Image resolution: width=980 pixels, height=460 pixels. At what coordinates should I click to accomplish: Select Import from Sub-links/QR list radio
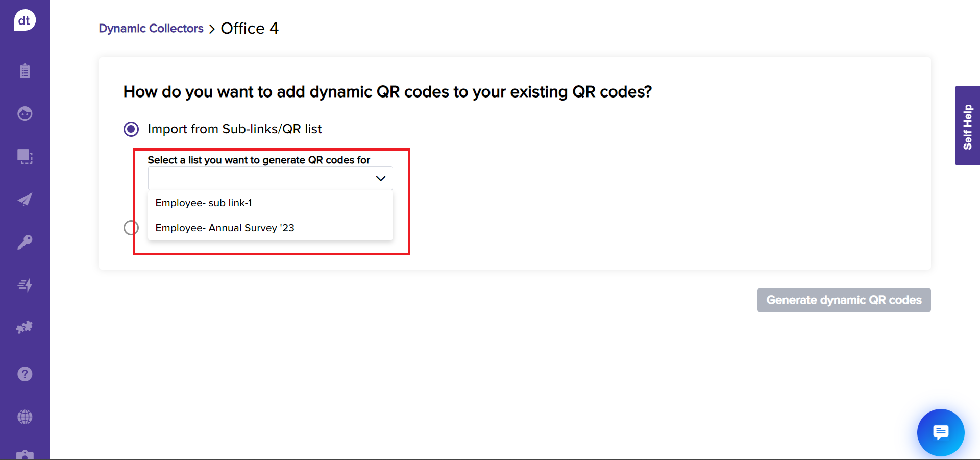coord(131,129)
